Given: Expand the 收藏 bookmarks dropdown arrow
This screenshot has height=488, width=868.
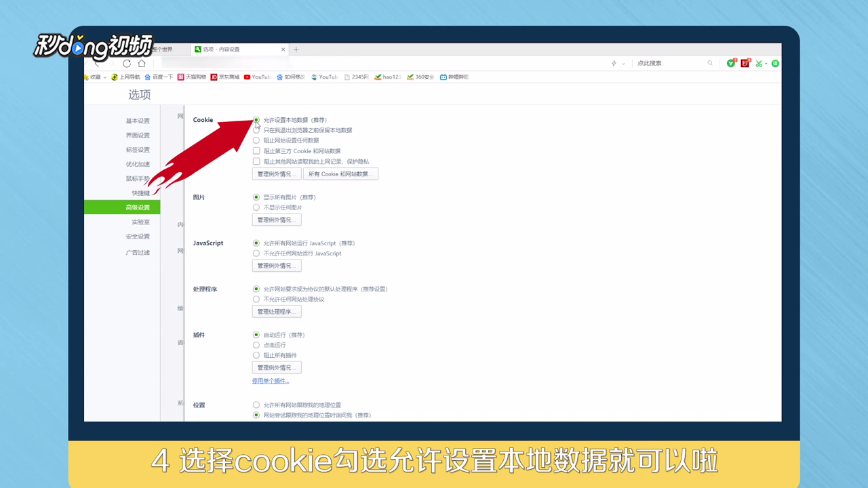Looking at the screenshot, I should [x=104, y=77].
